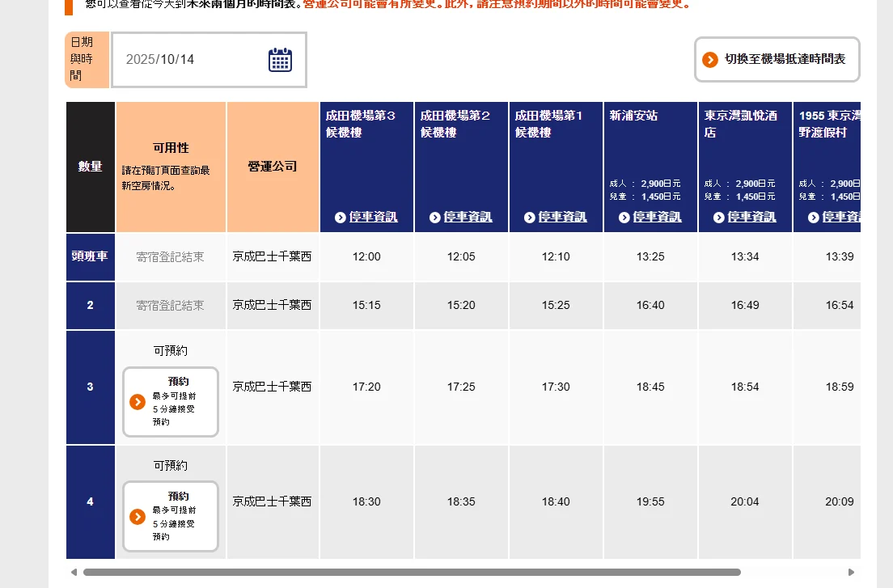
Task: Select the 15:15 departure time cell
Action: [x=366, y=305]
